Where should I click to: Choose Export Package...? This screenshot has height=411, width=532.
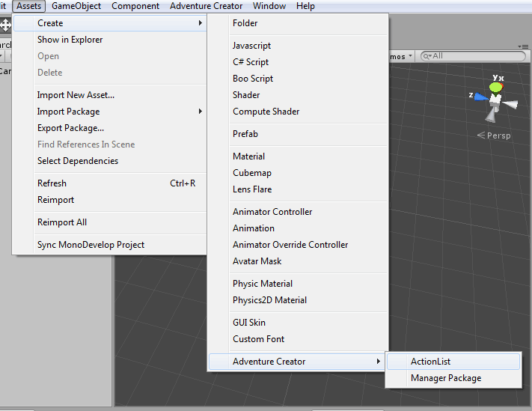110,128
